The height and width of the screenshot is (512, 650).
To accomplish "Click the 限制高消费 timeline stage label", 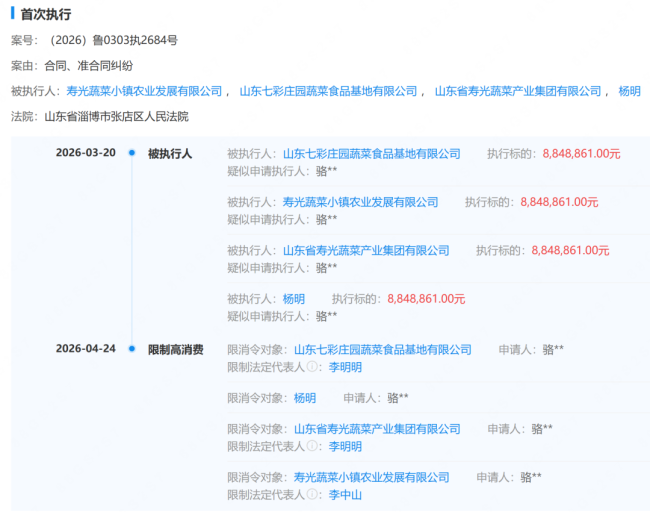I will coord(176,350).
